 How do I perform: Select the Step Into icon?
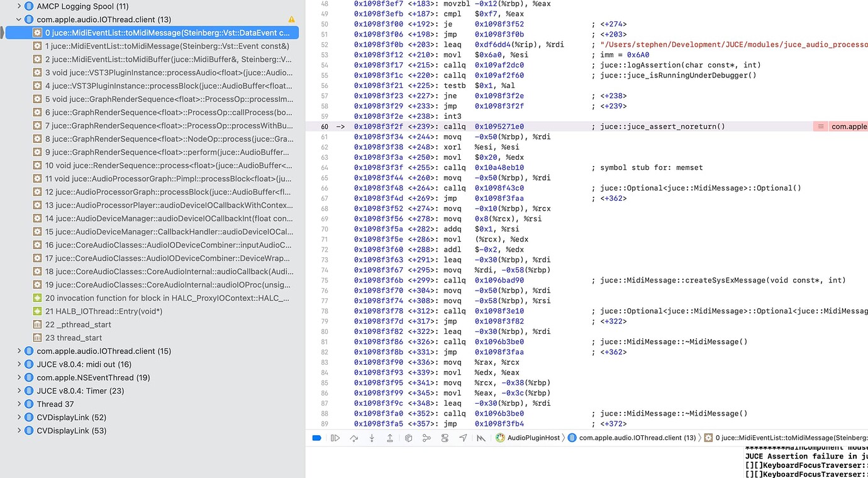coord(372,438)
